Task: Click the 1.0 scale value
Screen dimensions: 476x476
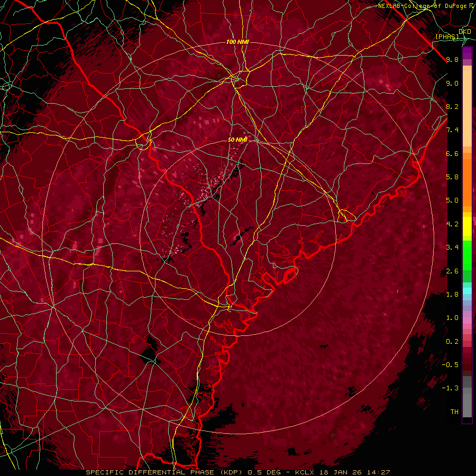Action: 452,318
